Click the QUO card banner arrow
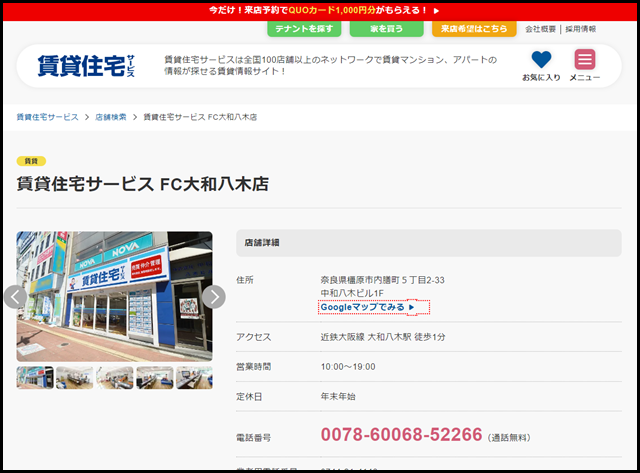The width and height of the screenshot is (640, 473). point(436,11)
